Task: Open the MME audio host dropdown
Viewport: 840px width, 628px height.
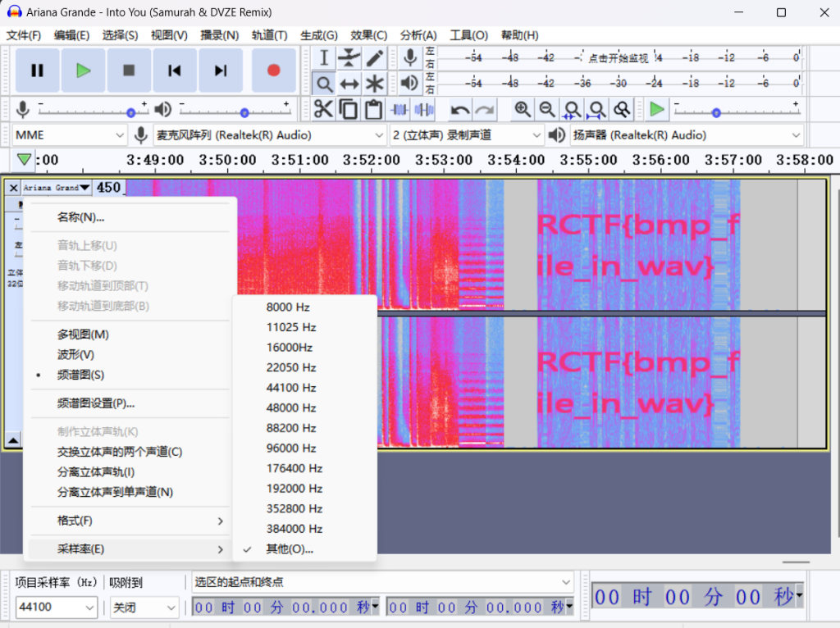Action: (70, 135)
